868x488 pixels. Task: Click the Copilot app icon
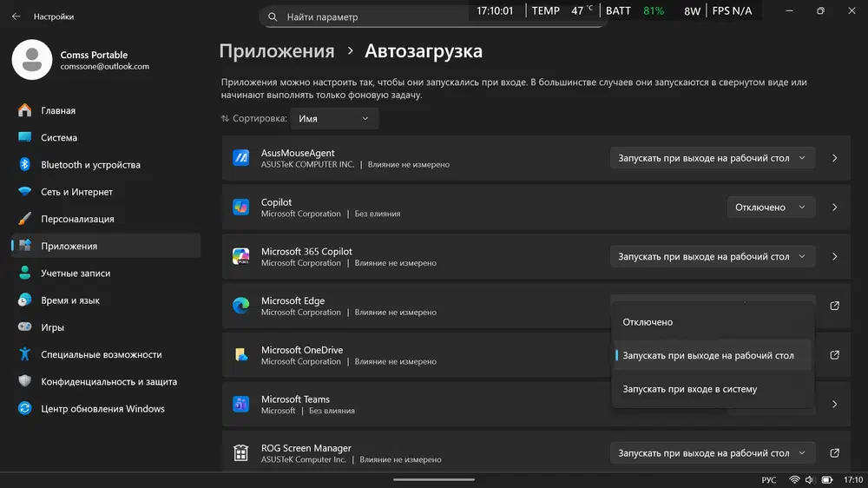[240, 208]
